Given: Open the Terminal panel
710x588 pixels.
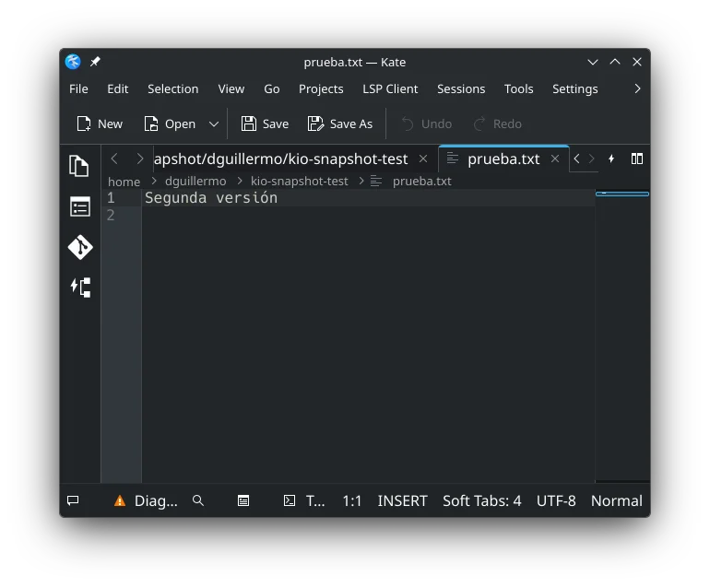Looking at the screenshot, I should coord(304,500).
